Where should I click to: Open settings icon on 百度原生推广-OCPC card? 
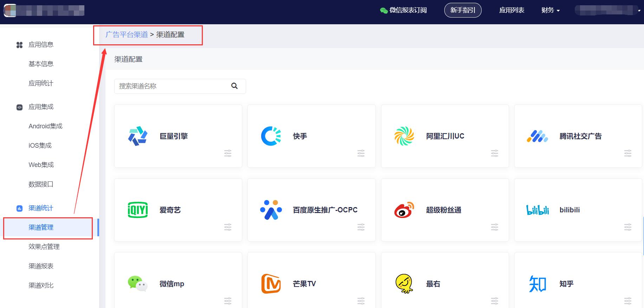[x=361, y=227]
